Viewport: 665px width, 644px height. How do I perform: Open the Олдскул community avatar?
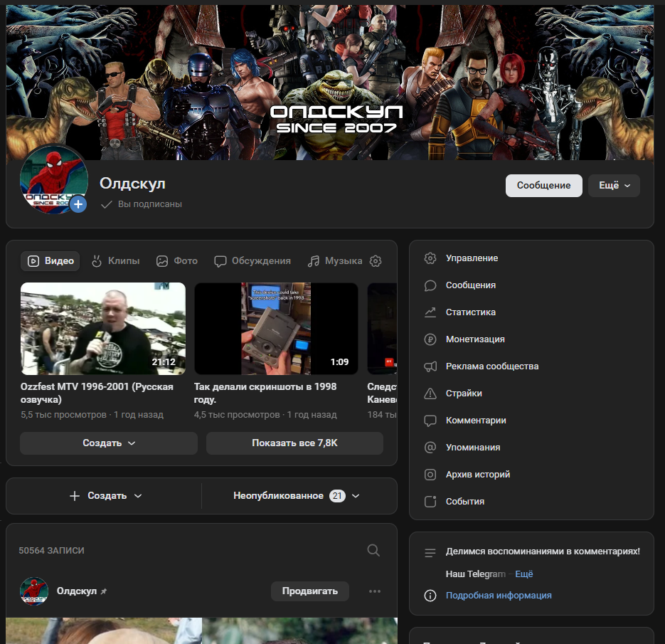pos(54,179)
